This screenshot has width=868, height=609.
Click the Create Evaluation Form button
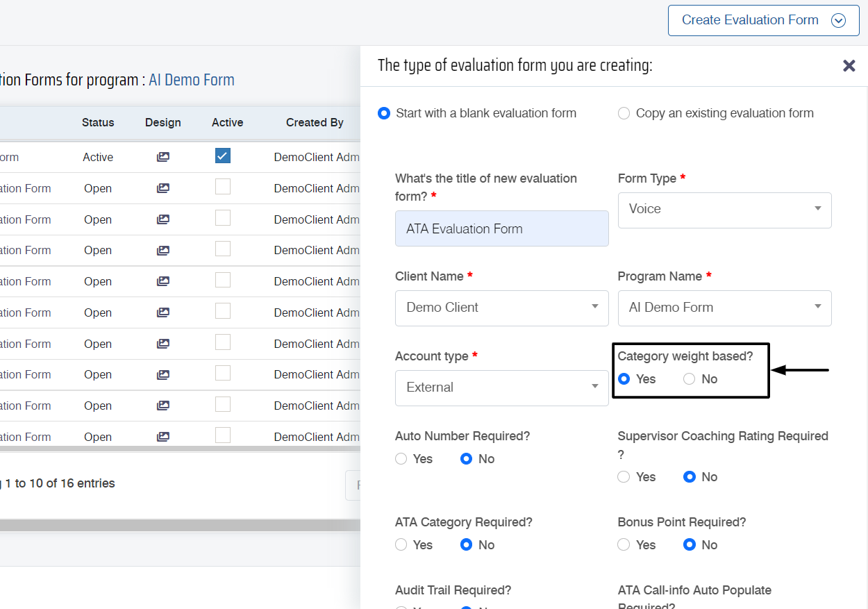click(750, 20)
